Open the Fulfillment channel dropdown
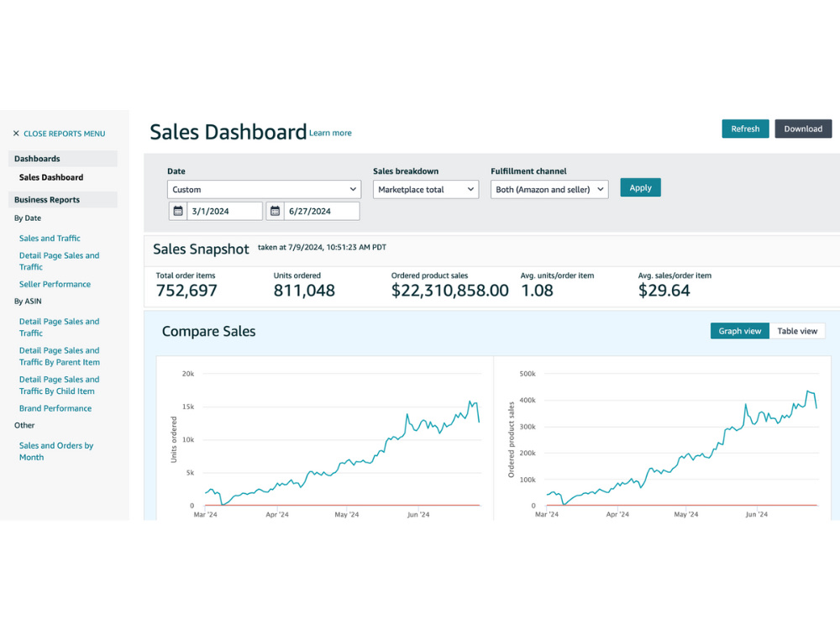Image resolution: width=840 pixels, height=630 pixels. coord(549,189)
